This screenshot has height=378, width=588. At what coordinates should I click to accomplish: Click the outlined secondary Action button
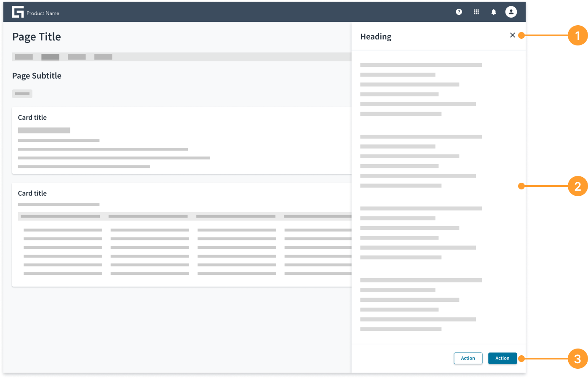click(x=468, y=358)
